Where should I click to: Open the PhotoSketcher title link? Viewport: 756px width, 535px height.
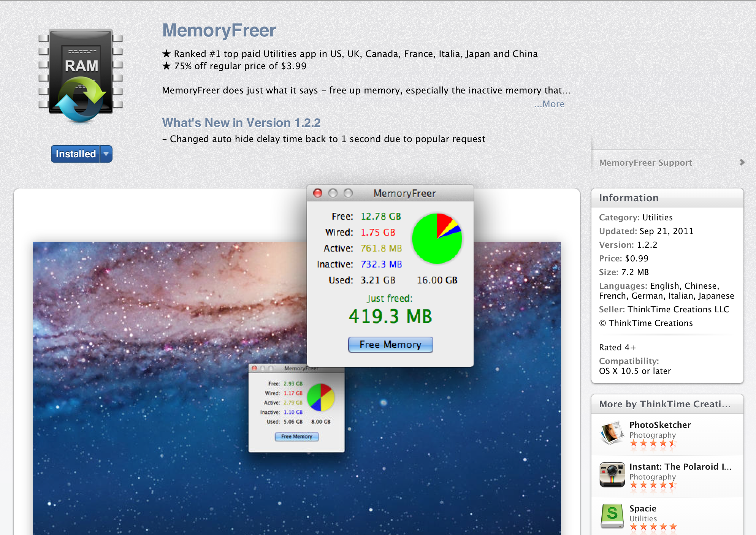(x=660, y=425)
